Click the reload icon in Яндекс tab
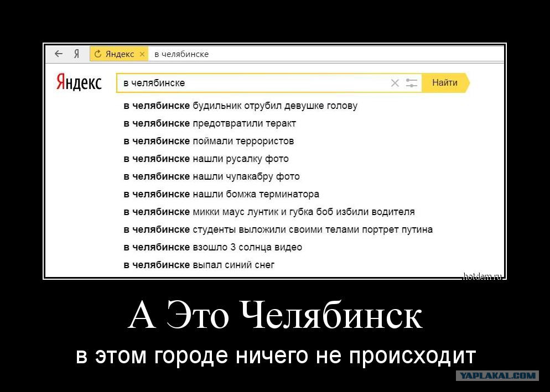Viewport: 550px width, 392px height. click(98, 54)
